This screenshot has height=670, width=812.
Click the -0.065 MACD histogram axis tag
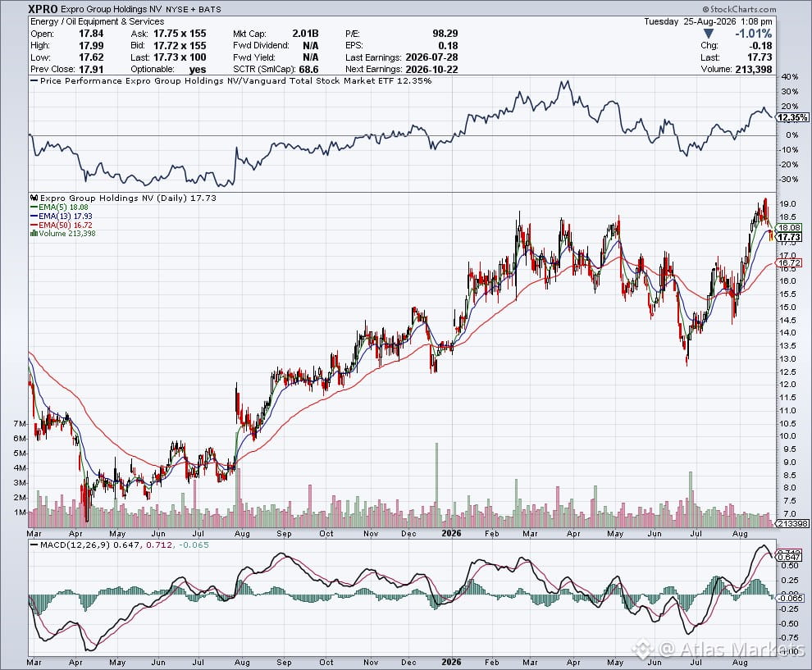coord(790,598)
